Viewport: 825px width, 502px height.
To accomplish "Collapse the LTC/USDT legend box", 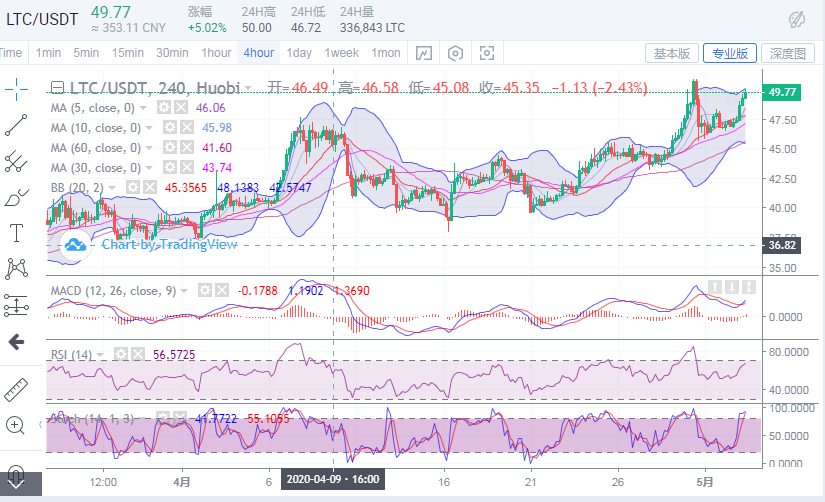I will pos(57,88).
